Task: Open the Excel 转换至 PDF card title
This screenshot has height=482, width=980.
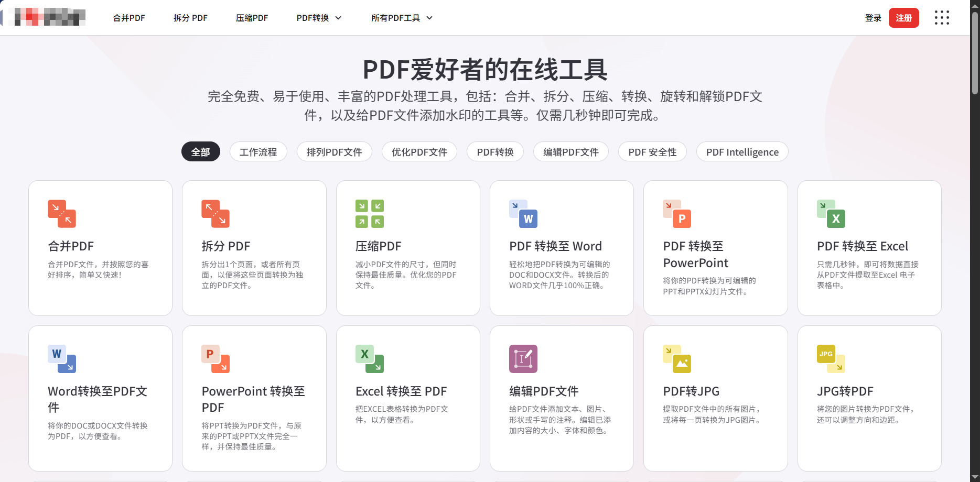Action: [x=401, y=391]
